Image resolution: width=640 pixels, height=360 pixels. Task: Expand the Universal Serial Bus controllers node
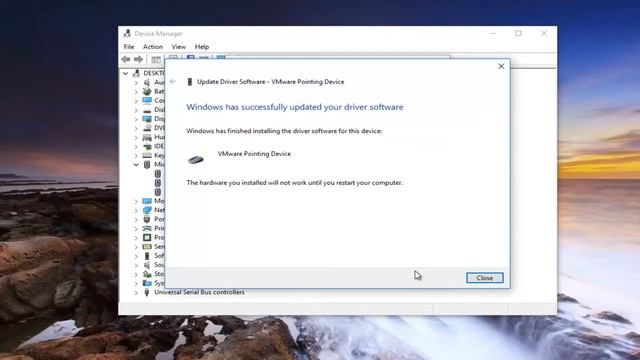(136, 292)
